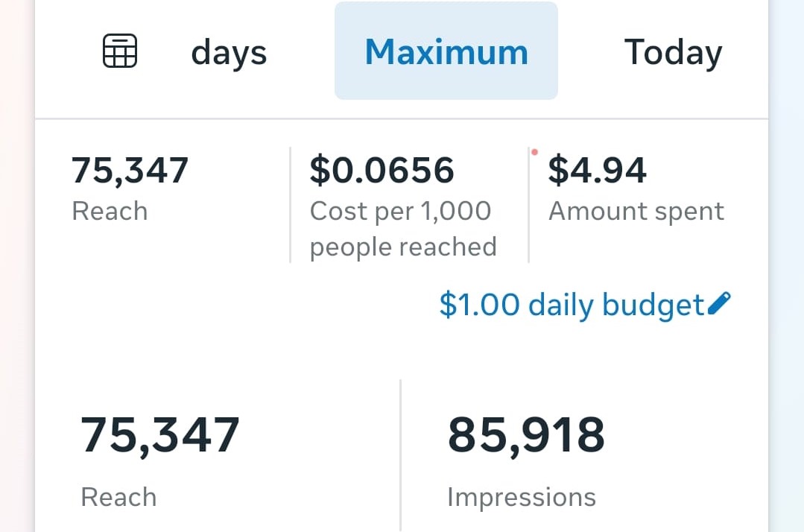Click the 85,918 impressions number
This screenshot has height=532, width=804.
tap(526, 435)
